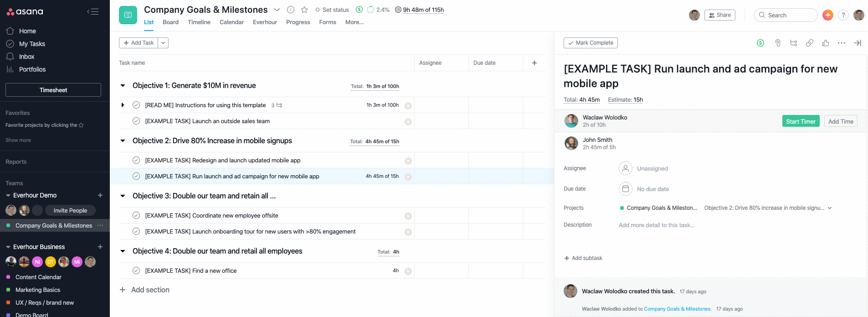
Task: Open the UX / Reqs / brand new project
Action: (45, 302)
